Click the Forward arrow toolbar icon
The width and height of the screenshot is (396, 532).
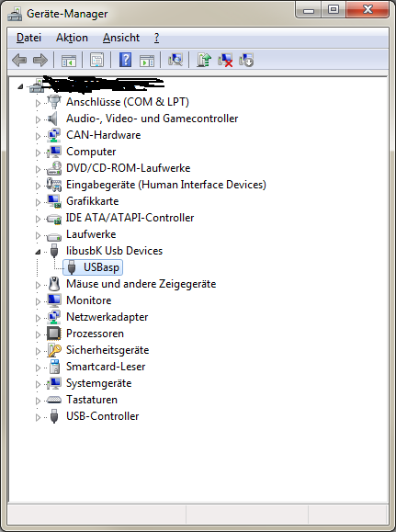[40, 60]
